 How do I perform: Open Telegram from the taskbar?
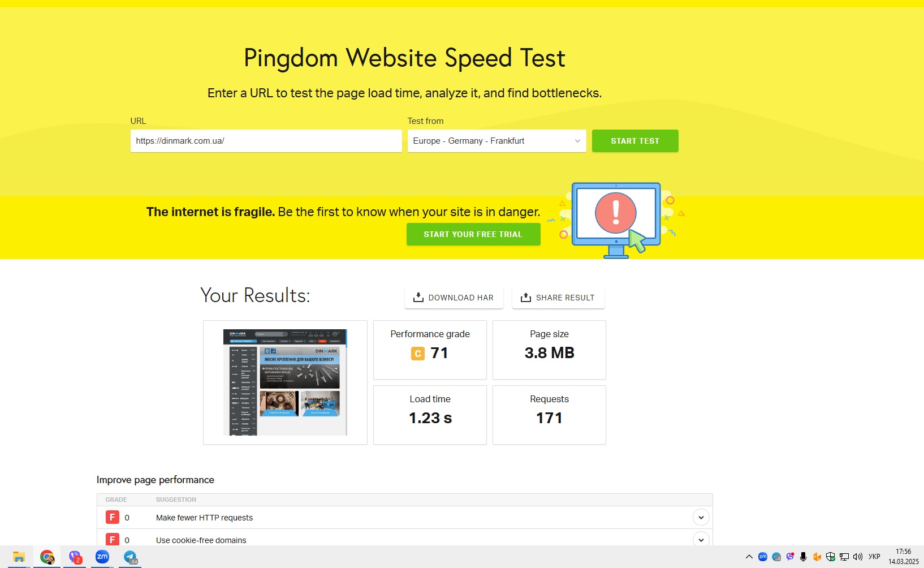(130, 557)
